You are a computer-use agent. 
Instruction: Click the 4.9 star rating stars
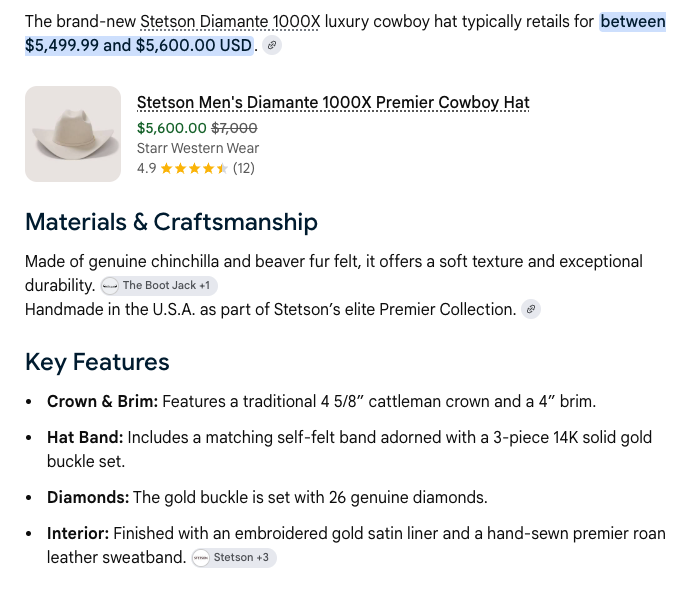coord(194,168)
